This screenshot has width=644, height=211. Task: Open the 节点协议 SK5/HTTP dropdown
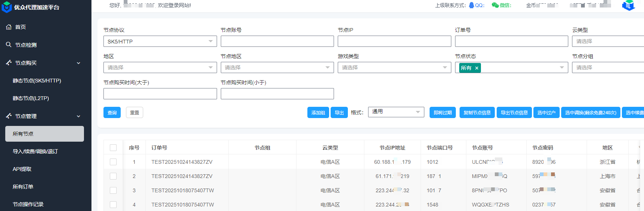[x=160, y=41]
